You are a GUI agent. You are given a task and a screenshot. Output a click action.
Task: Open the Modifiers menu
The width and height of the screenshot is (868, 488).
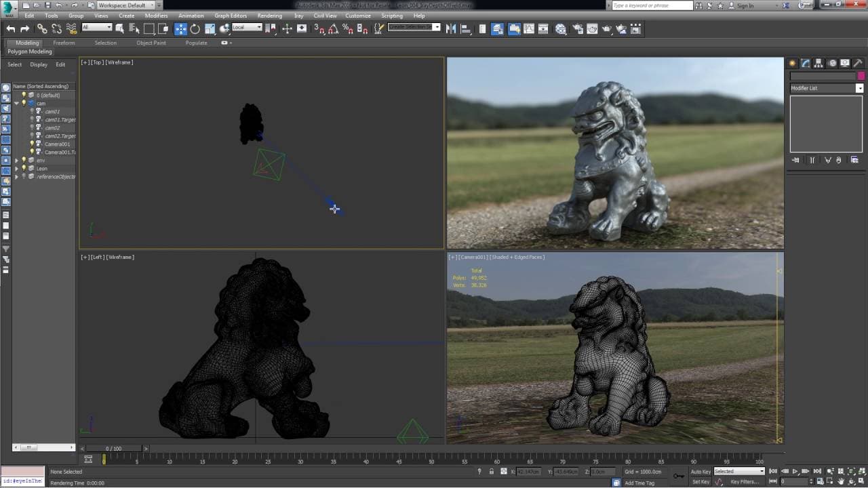tap(156, 16)
